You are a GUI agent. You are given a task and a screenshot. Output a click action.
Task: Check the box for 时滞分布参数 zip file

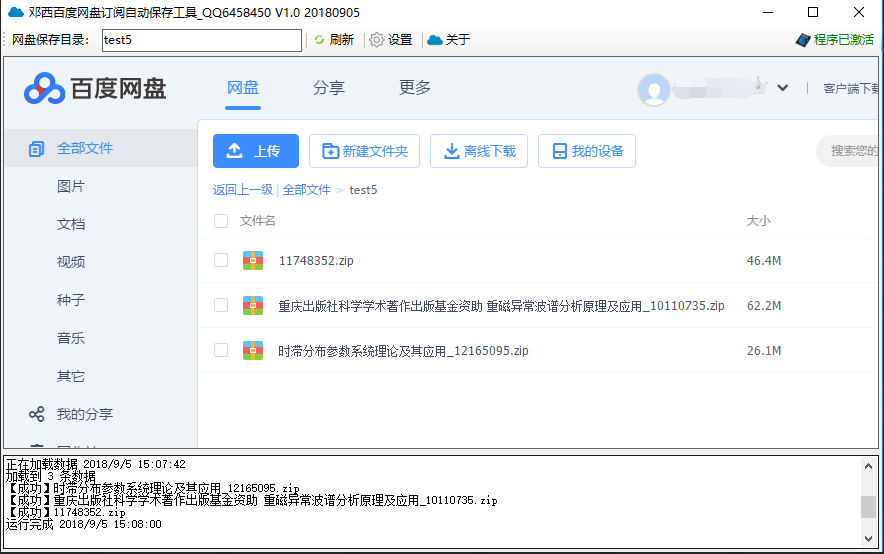tap(221, 351)
